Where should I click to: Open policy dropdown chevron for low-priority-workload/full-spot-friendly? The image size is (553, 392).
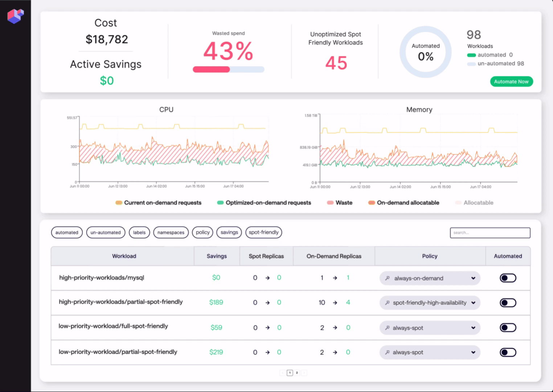pos(473,328)
